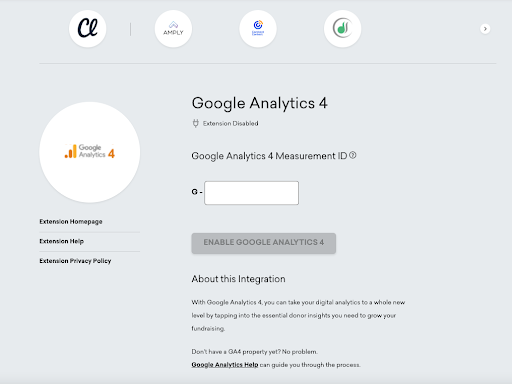512x384 pixels.
Task: Open the Extension Homepage link
Action: pyautogui.click(x=71, y=222)
